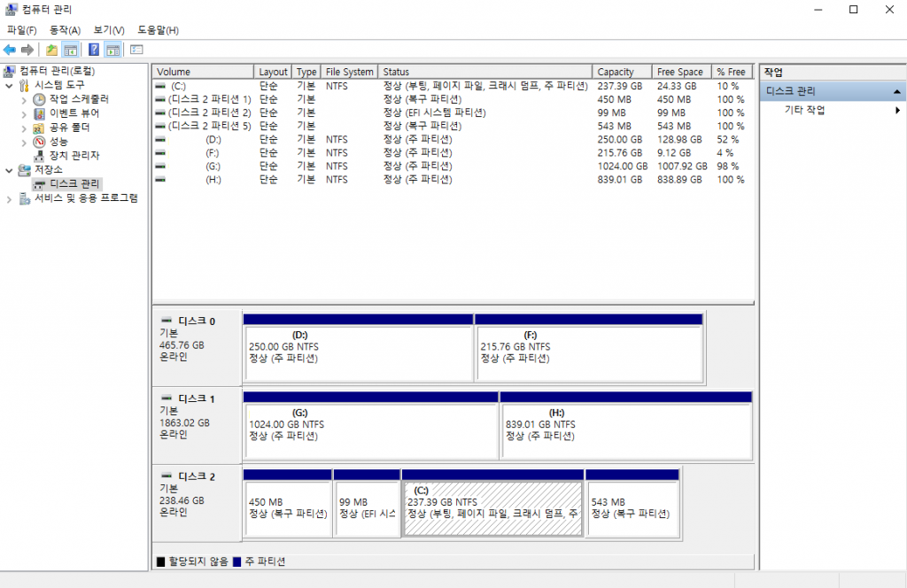
Task: Click the 디스크 0 disk icon
Action: coord(167,321)
